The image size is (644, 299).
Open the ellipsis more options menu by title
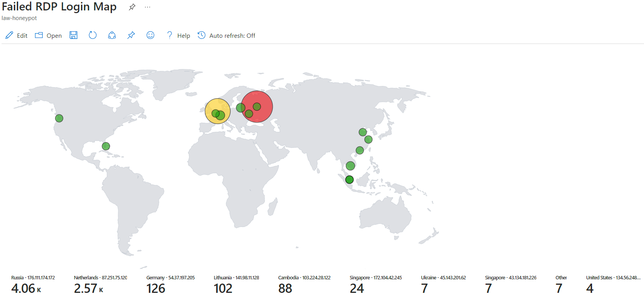pyautogui.click(x=147, y=7)
